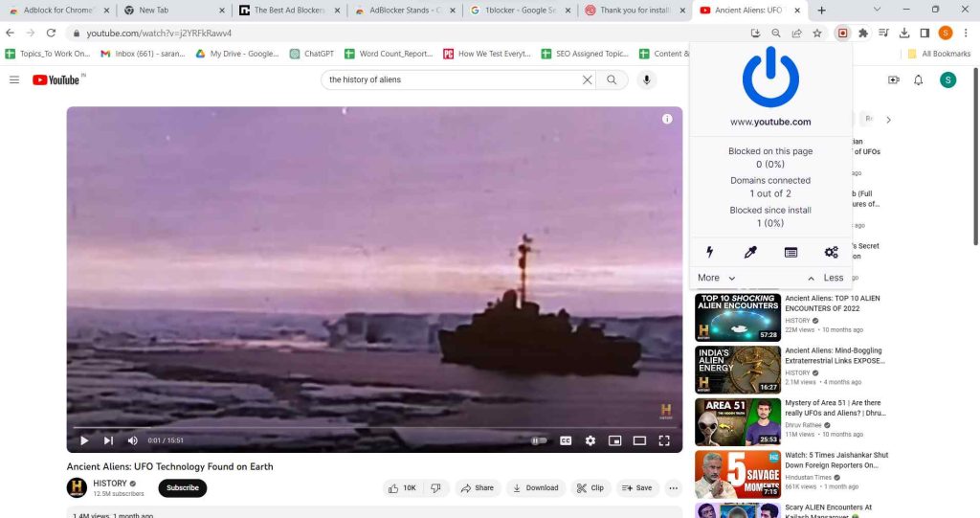Open YouTube notifications bell

(918, 80)
